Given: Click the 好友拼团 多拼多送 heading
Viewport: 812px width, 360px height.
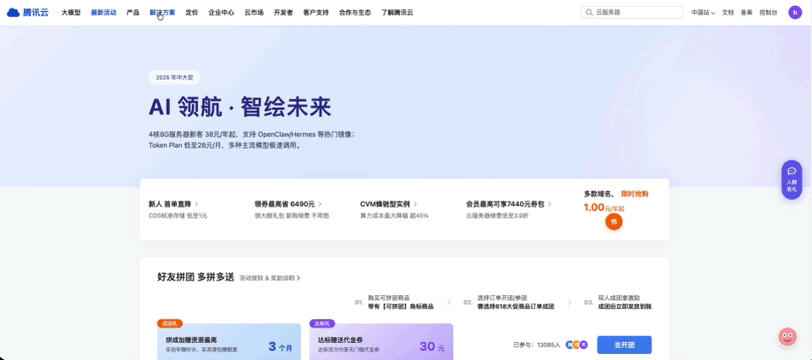Looking at the screenshot, I should [x=196, y=277].
